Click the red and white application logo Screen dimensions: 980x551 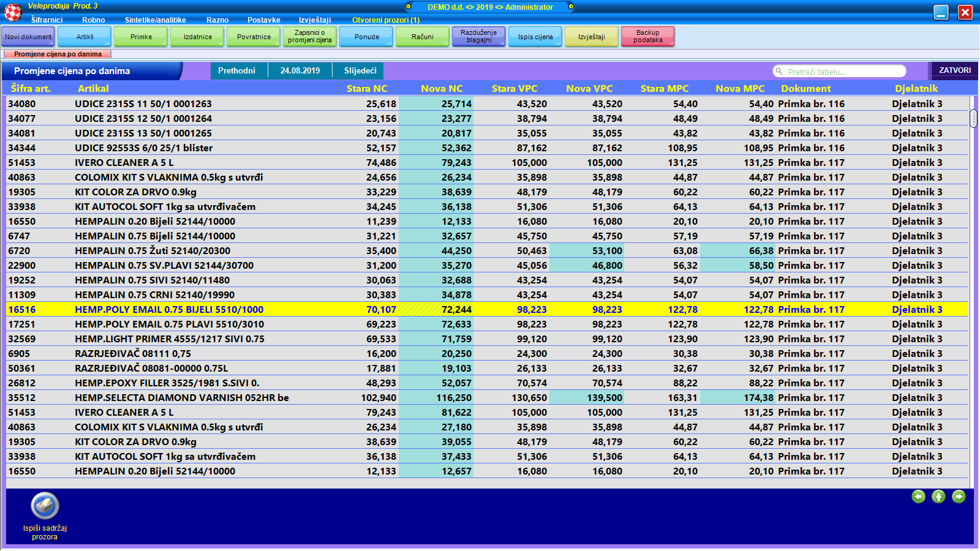(13, 12)
